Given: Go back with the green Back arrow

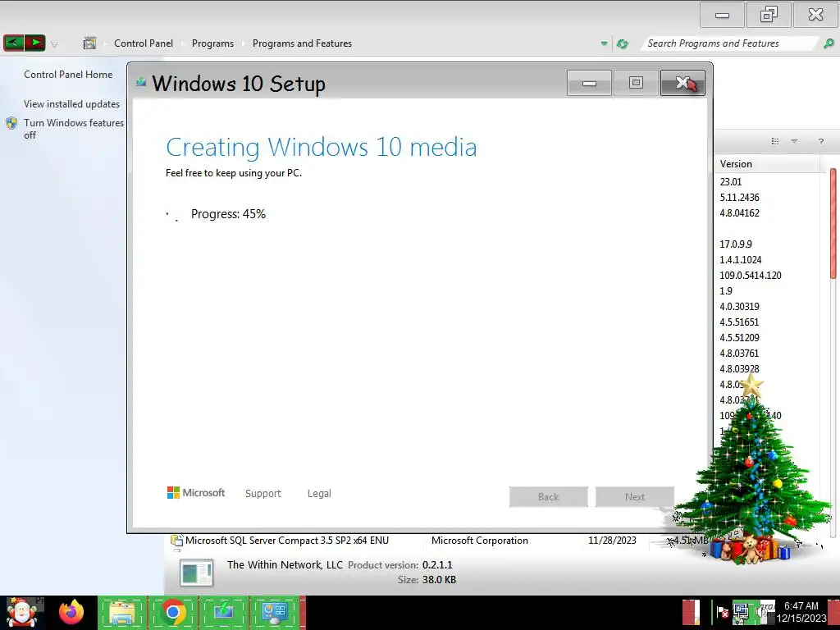Looking at the screenshot, I should [x=14, y=43].
